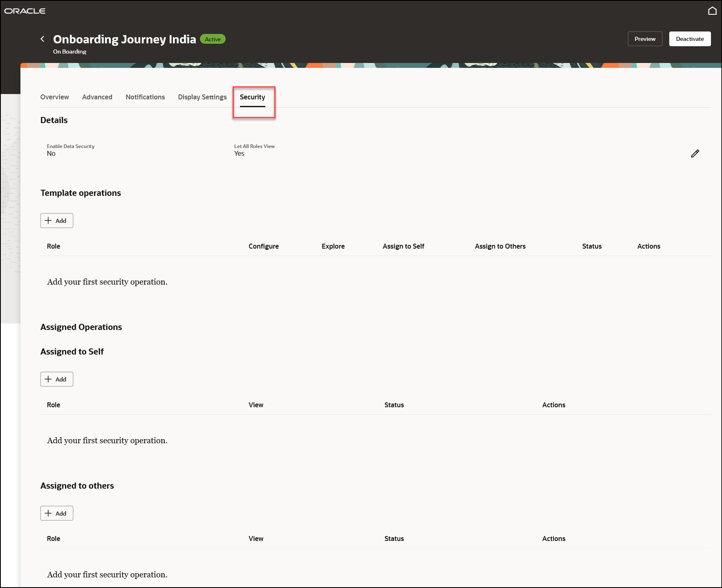Click the empty message under Assigned to Self

tap(107, 440)
